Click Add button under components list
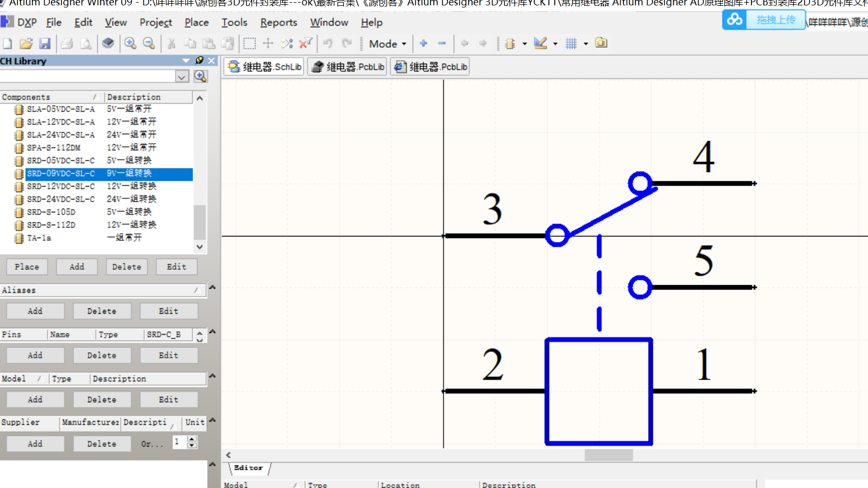This screenshot has width=868, height=488. tap(77, 267)
